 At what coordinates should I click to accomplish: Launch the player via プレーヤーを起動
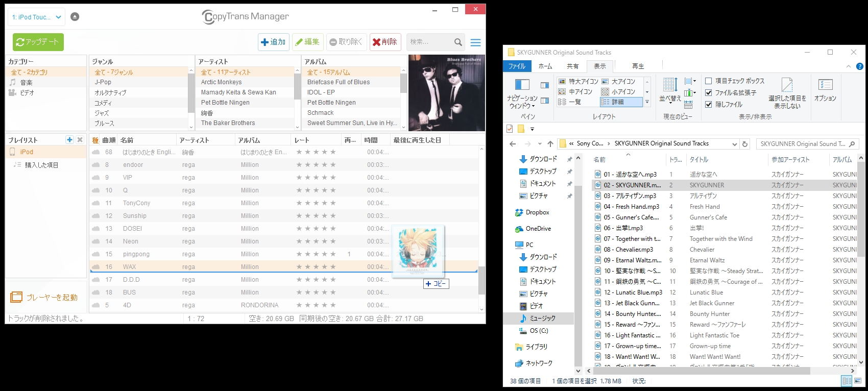point(44,297)
